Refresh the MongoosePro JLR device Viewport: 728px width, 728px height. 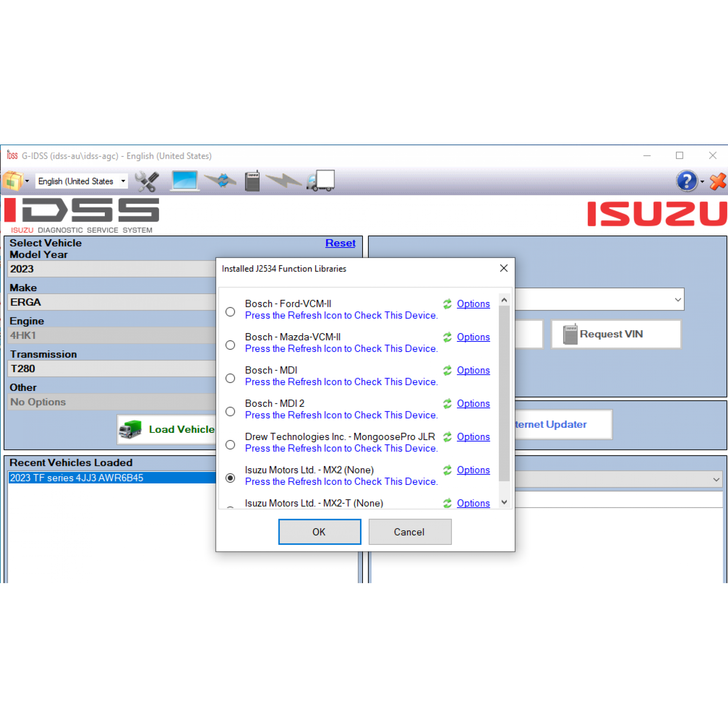447,437
